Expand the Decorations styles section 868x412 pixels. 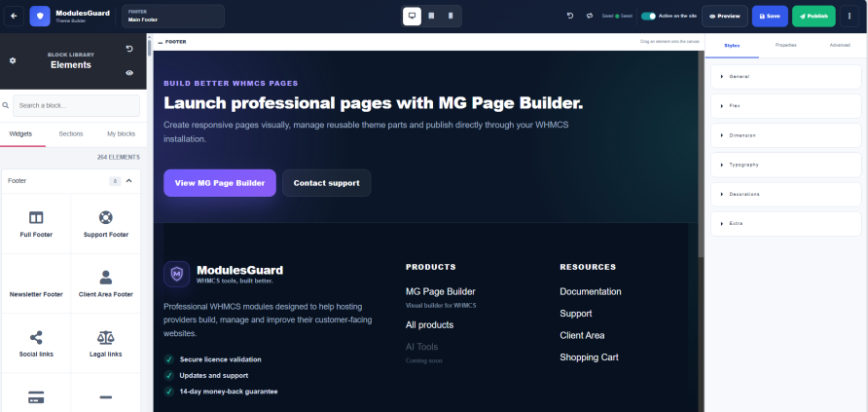pos(786,195)
